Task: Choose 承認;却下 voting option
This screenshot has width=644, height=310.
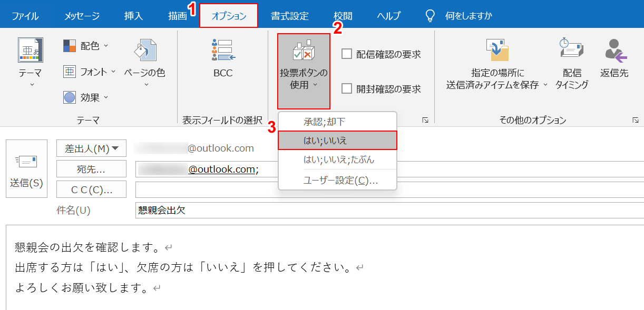Action: tap(337, 122)
